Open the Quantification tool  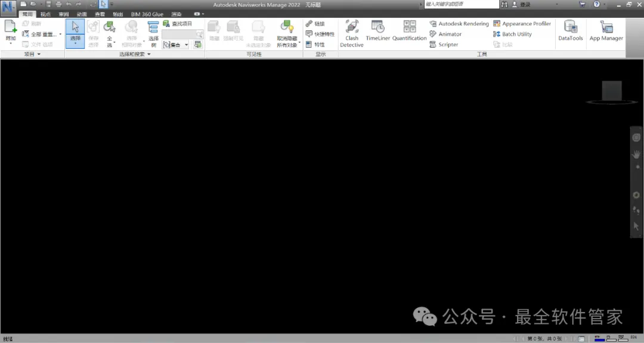pyautogui.click(x=410, y=31)
